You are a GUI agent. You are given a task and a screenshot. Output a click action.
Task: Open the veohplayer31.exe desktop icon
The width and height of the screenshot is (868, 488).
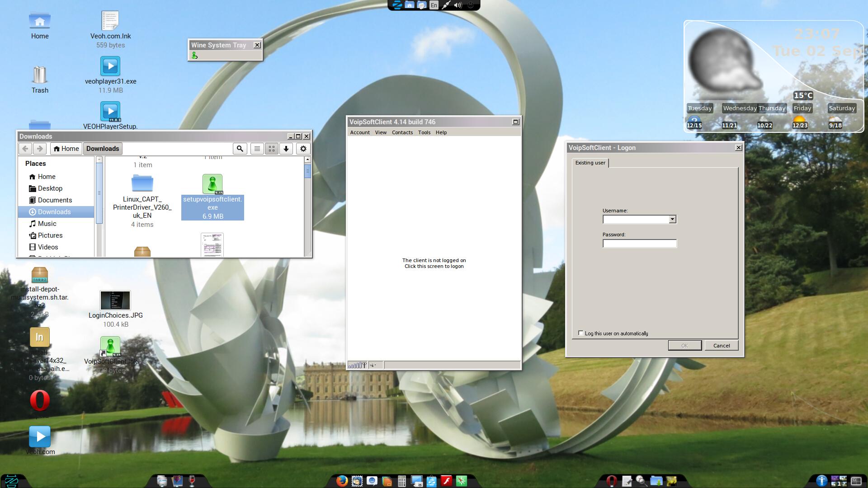click(x=110, y=66)
